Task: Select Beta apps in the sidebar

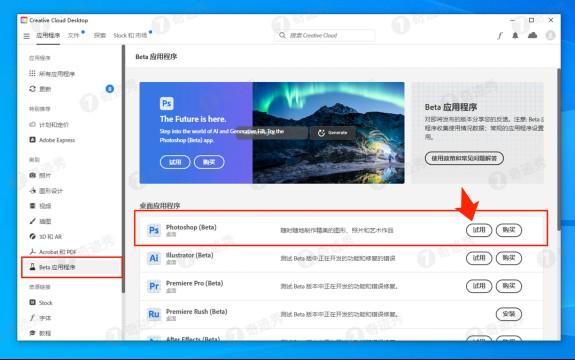Action: (72, 267)
